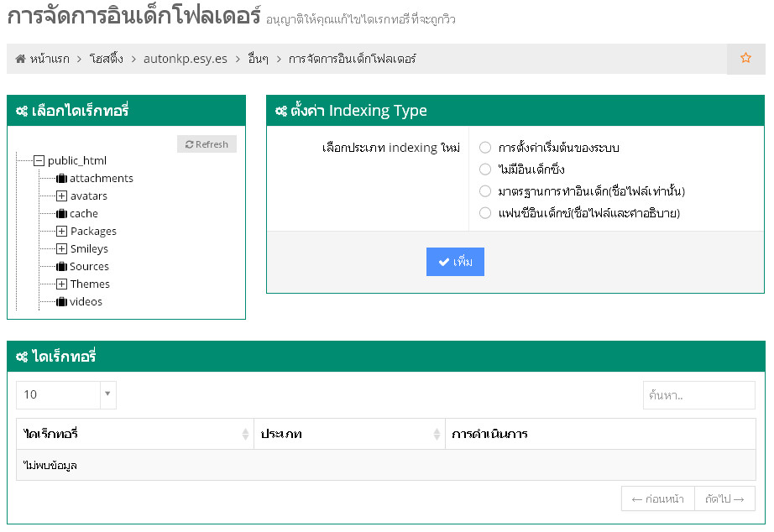Image resolution: width=774 pixels, height=532 pixels.
Task: Click sort arrows on ไดเร็กทอรี่ column
Action: click(x=245, y=435)
